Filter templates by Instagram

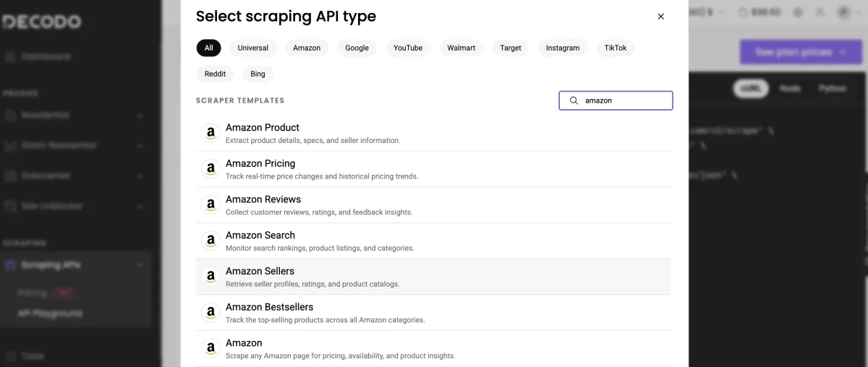(x=563, y=48)
